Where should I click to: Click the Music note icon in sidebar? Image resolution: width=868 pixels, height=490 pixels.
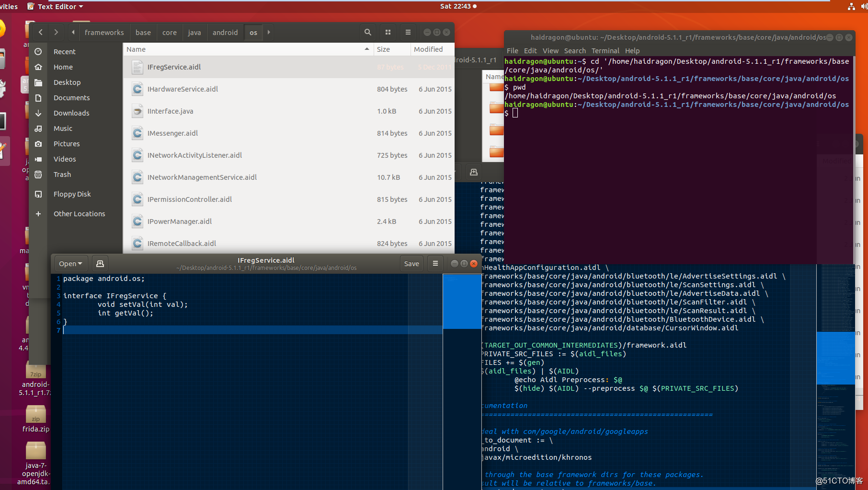38,128
